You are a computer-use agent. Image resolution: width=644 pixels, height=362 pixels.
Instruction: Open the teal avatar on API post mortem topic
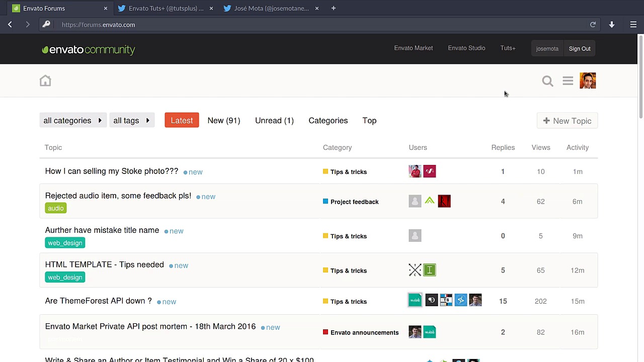(x=430, y=332)
